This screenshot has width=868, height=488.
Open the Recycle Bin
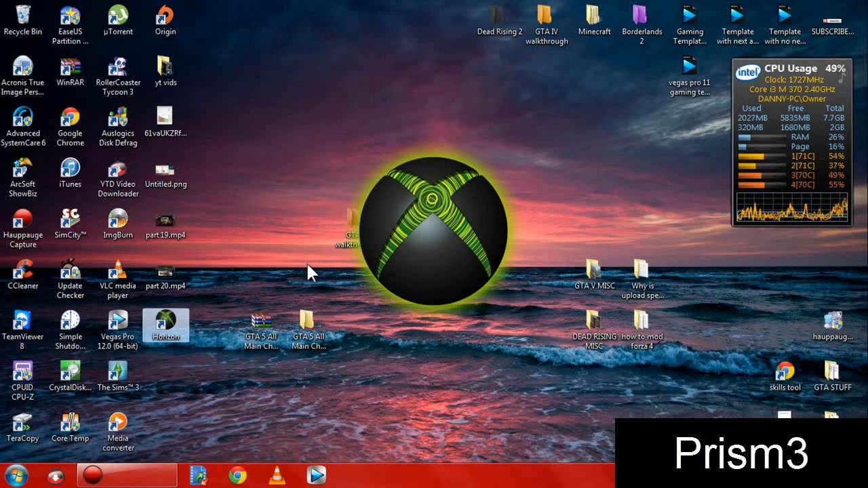coord(22,20)
